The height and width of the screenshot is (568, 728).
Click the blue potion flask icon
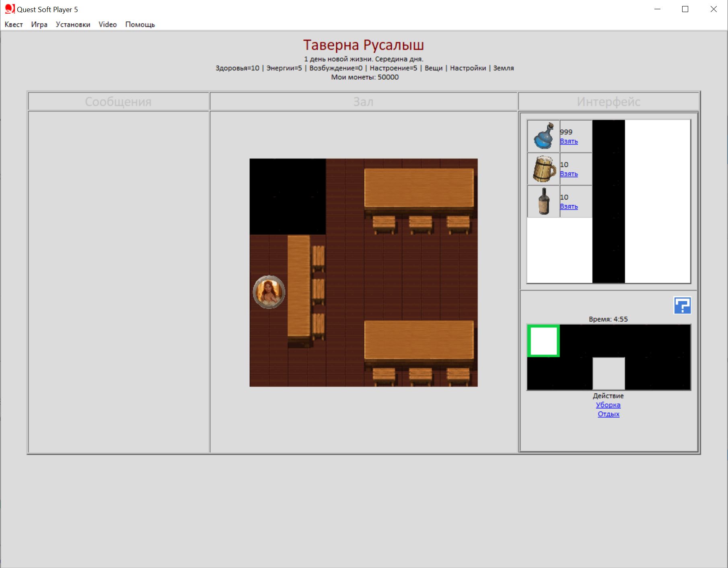tap(543, 136)
